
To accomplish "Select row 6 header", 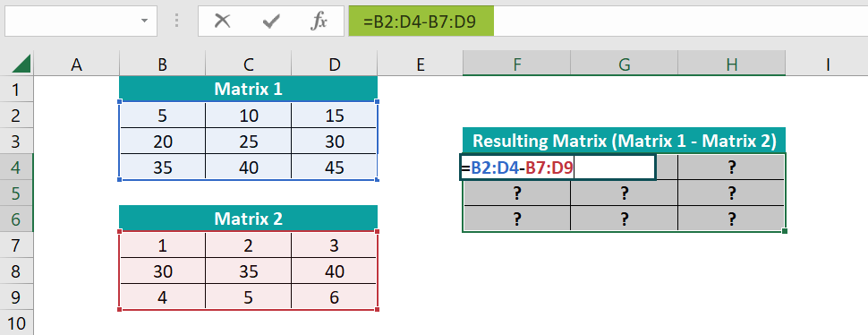I will [x=17, y=219].
